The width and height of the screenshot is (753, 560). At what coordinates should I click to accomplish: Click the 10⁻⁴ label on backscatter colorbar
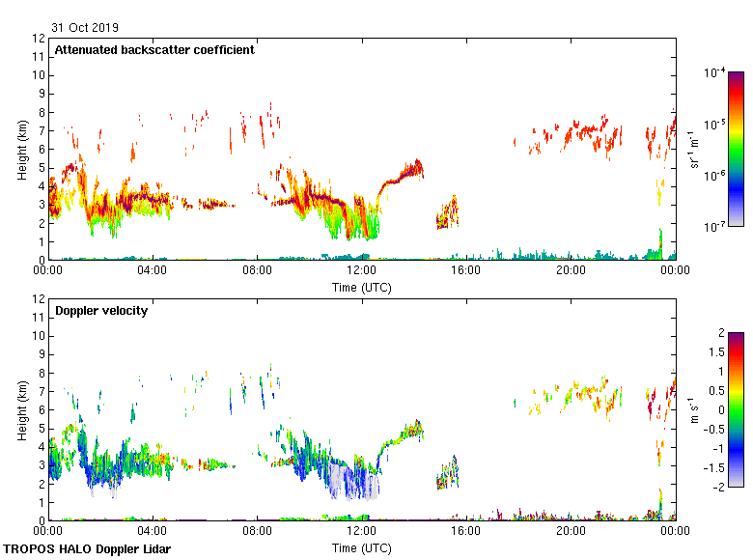click(x=714, y=73)
